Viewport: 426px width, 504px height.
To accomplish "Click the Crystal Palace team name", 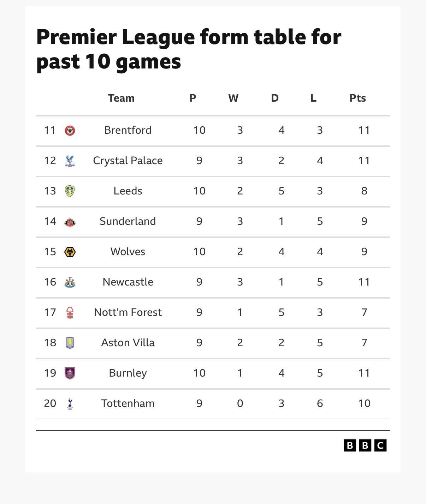I will tap(128, 161).
